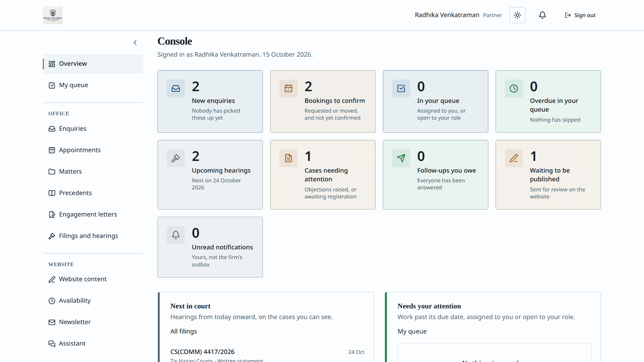Open the notifications bell in header
Viewport: 644px width, 362px height.
coord(542,15)
